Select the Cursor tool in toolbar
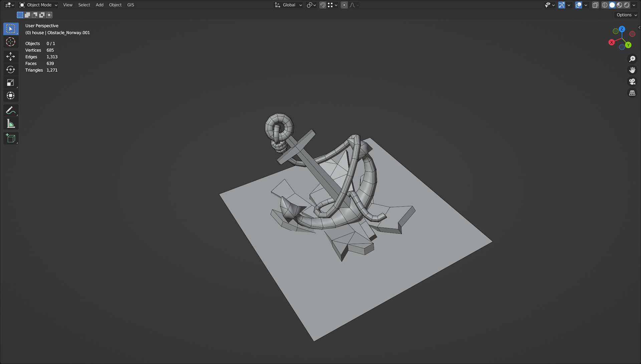 pyautogui.click(x=11, y=42)
